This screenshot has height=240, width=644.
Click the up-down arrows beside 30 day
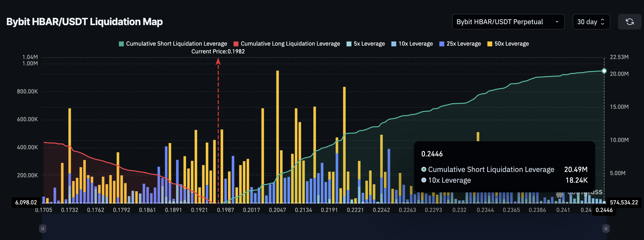(x=602, y=22)
